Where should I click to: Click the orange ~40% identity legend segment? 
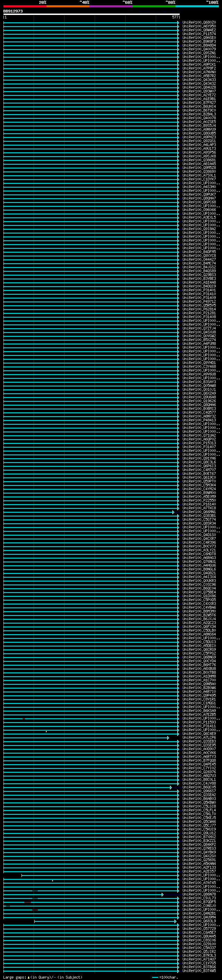click(68, 6)
